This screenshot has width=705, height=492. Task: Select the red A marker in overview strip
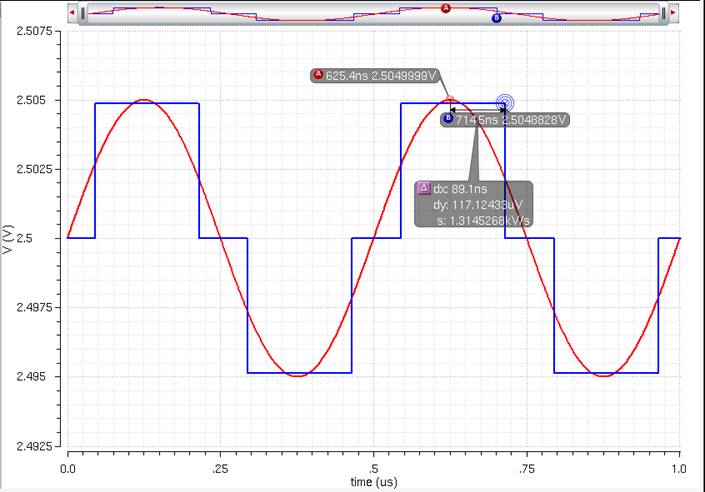pyautogui.click(x=446, y=8)
